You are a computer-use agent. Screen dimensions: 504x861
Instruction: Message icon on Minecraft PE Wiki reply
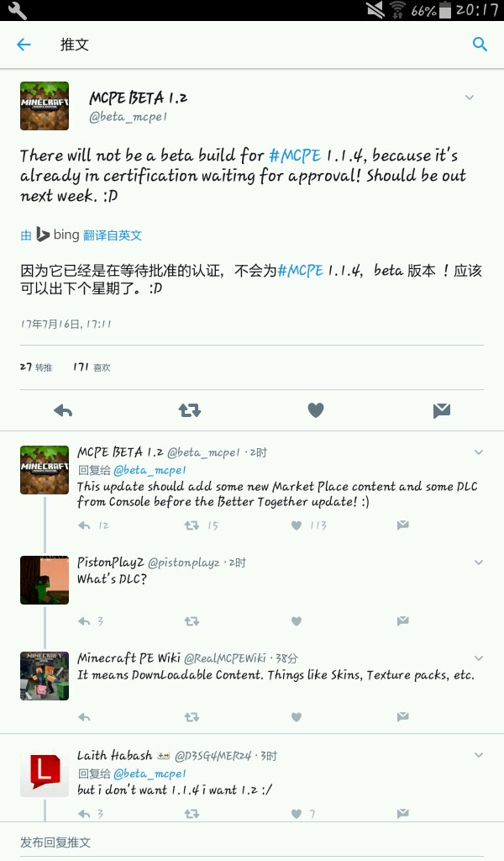pyautogui.click(x=402, y=716)
